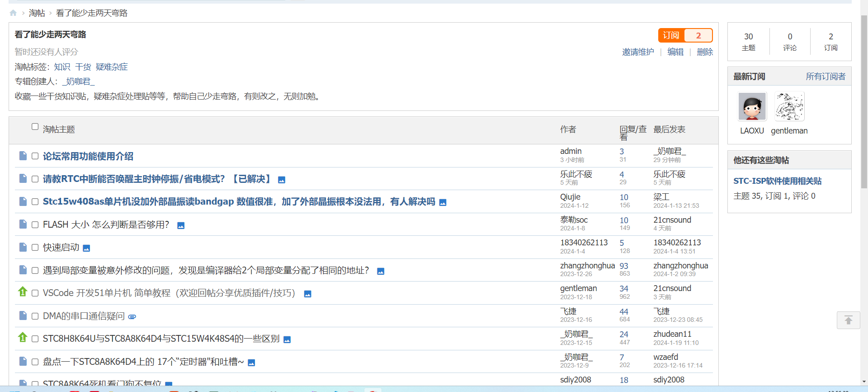Check the box for 请教RTC中断 thread
Screen dimensions: 868x392
(35, 179)
